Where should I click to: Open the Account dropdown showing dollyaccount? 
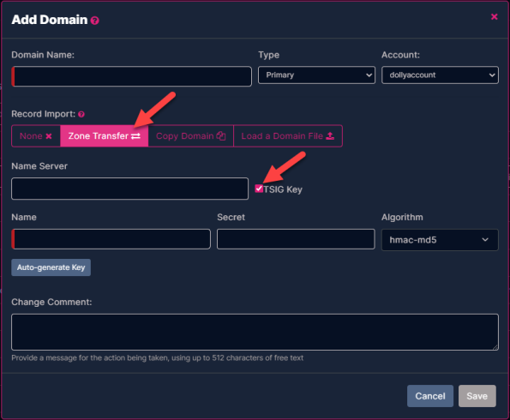(440, 75)
